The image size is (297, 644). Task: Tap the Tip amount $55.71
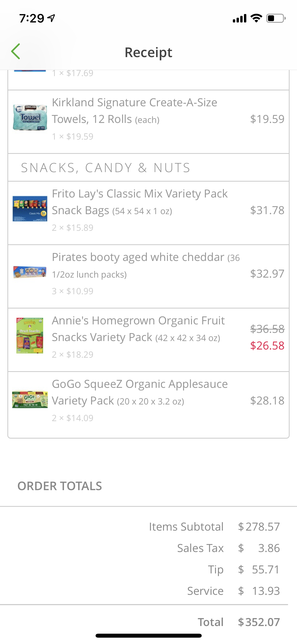click(x=265, y=569)
